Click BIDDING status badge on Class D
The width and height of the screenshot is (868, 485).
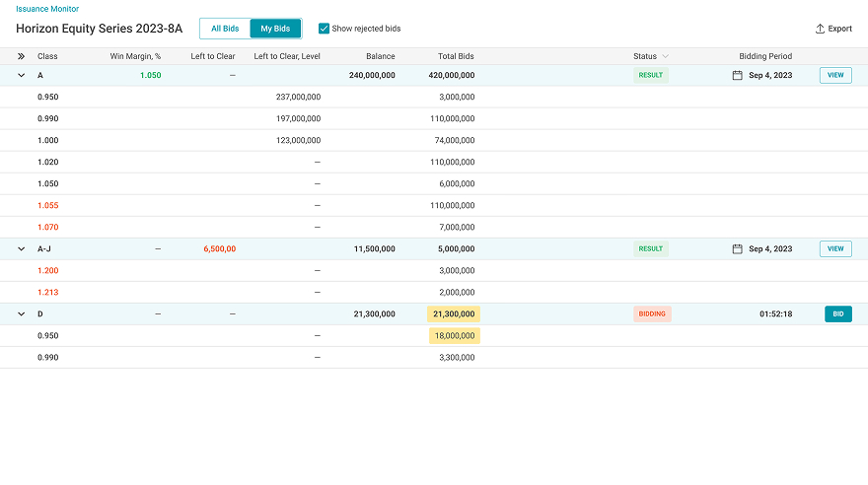pyautogui.click(x=652, y=314)
